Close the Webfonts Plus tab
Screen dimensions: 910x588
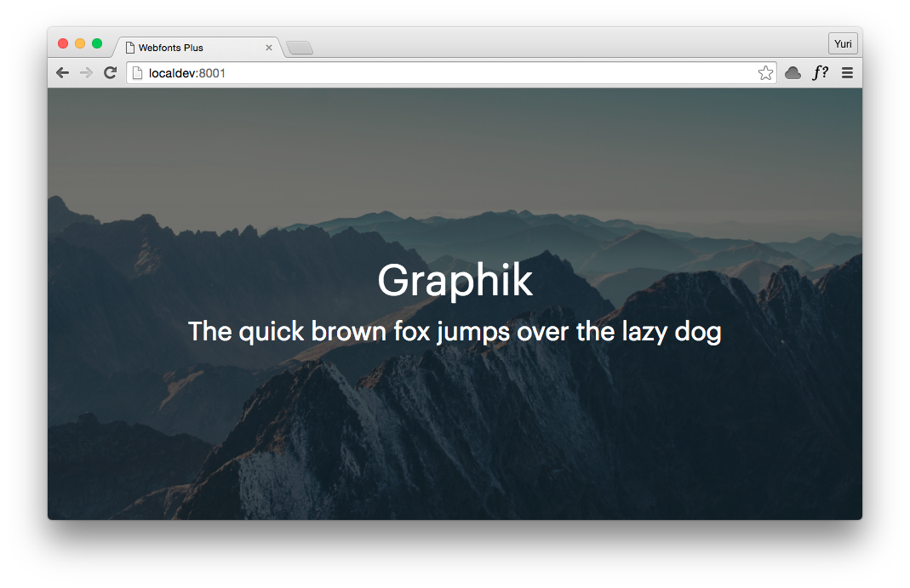pyautogui.click(x=269, y=48)
